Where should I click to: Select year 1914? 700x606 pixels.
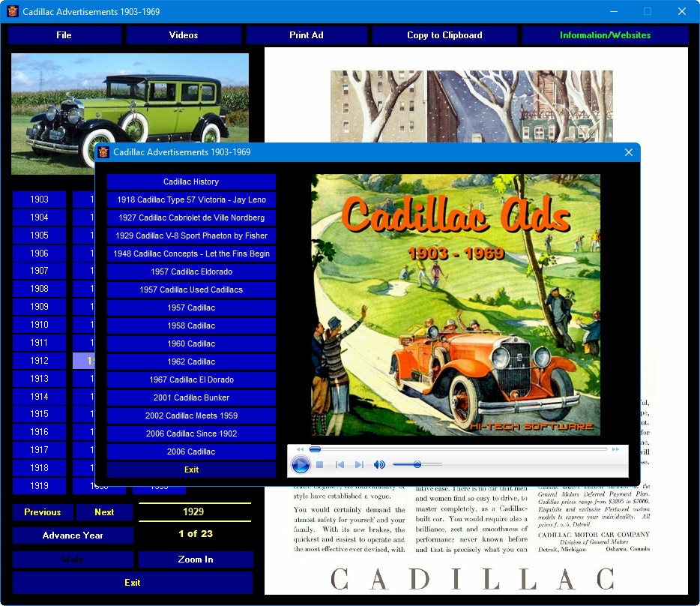pyautogui.click(x=39, y=397)
